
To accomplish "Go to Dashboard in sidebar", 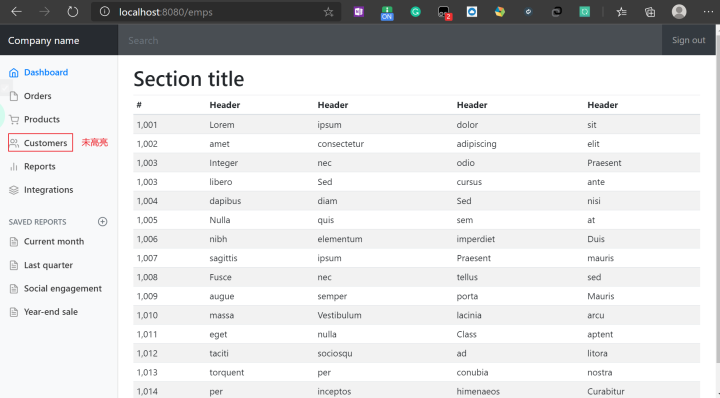I will pos(46,73).
